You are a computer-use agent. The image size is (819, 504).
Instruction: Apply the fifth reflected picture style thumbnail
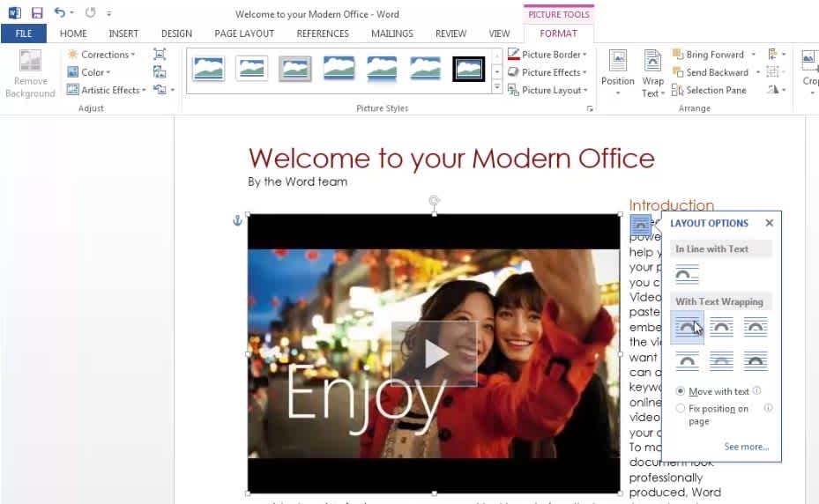[383, 69]
